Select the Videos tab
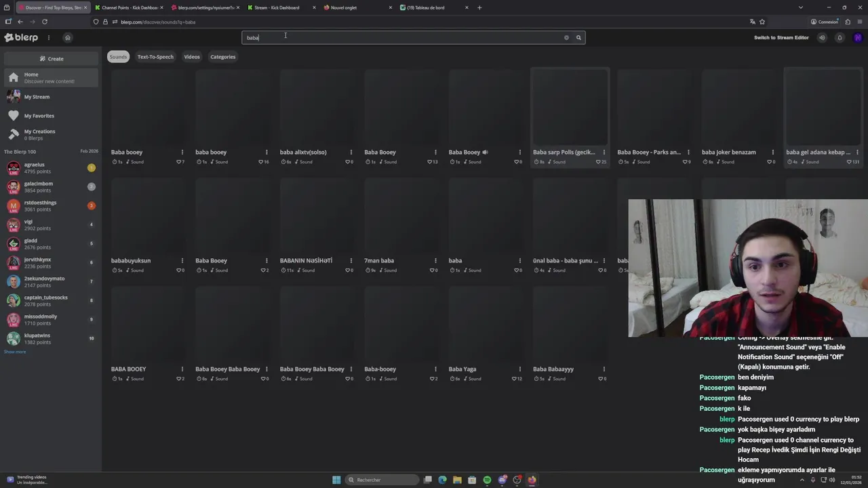868x488 pixels. [192, 57]
